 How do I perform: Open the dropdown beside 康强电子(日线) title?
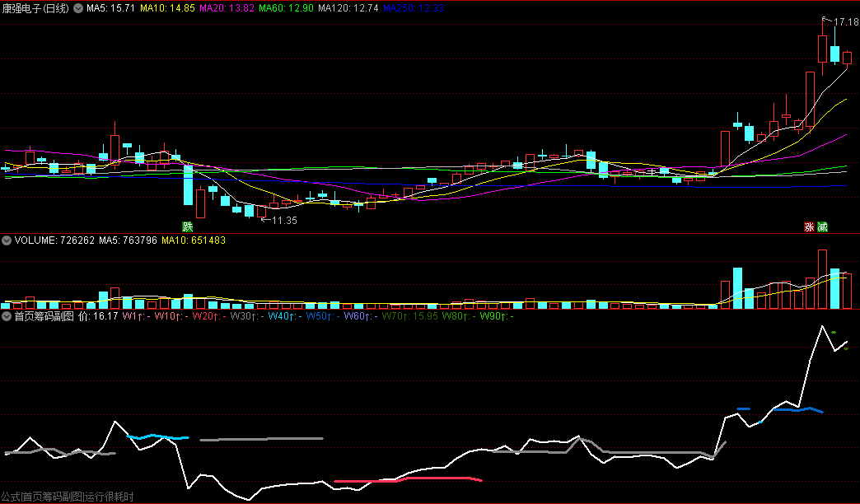(x=78, y=8)
